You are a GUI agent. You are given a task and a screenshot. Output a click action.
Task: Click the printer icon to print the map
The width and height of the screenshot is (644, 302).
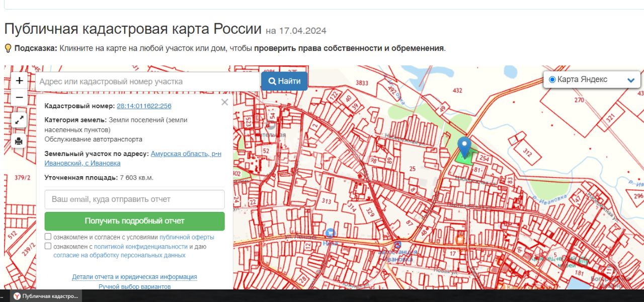tap(19, 141)
